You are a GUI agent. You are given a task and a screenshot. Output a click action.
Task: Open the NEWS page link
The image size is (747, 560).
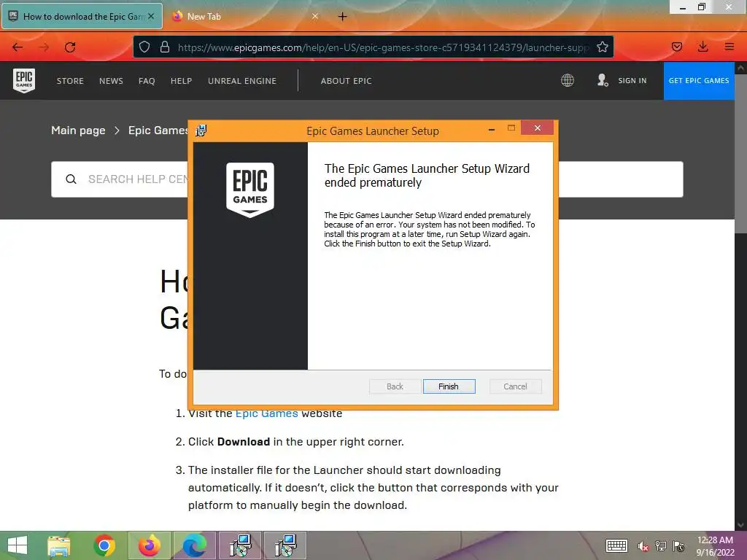pyautogui.click(x=111, y=81)
